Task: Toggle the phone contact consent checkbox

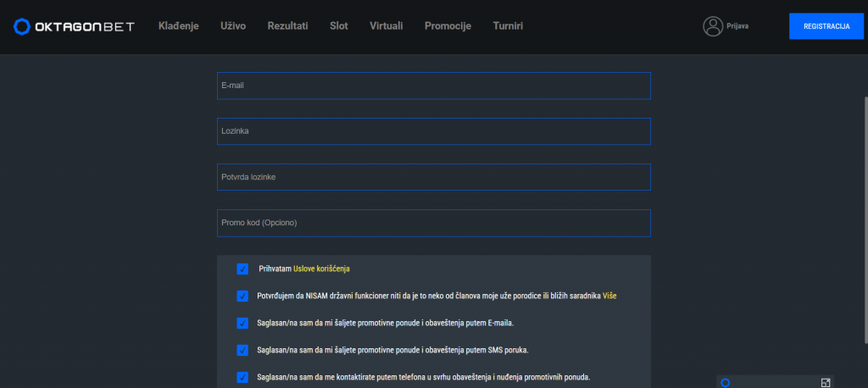Action: [x=242, y=377]
